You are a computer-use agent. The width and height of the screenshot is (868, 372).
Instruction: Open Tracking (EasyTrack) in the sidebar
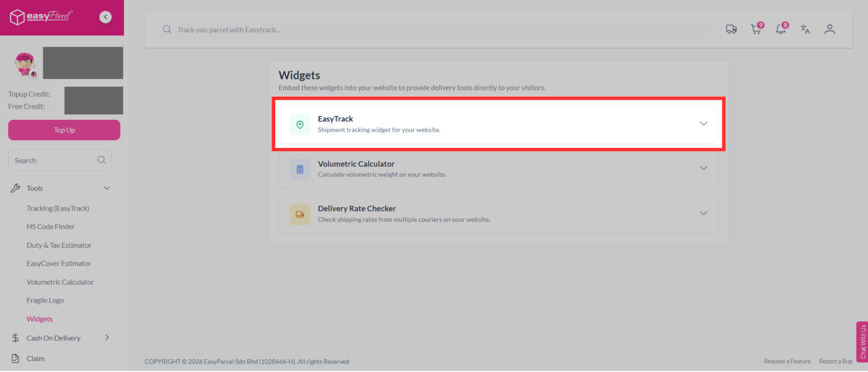[58, 208]
